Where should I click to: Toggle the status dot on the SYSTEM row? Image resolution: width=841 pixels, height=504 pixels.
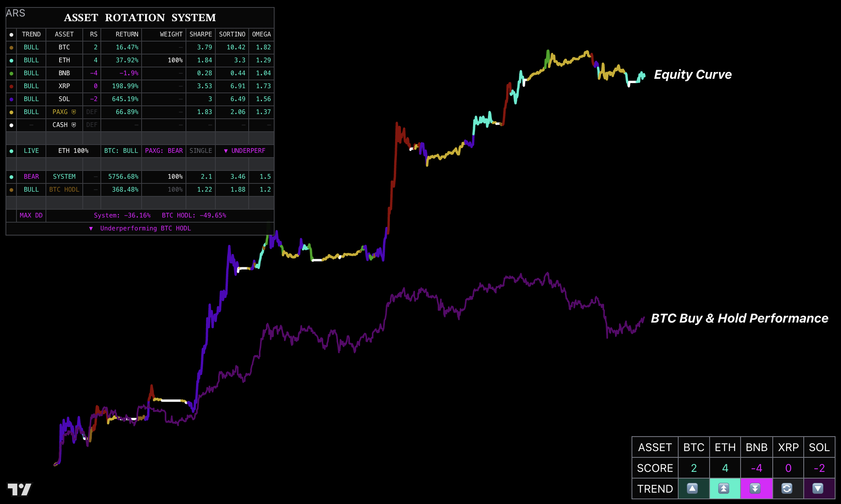11,176
